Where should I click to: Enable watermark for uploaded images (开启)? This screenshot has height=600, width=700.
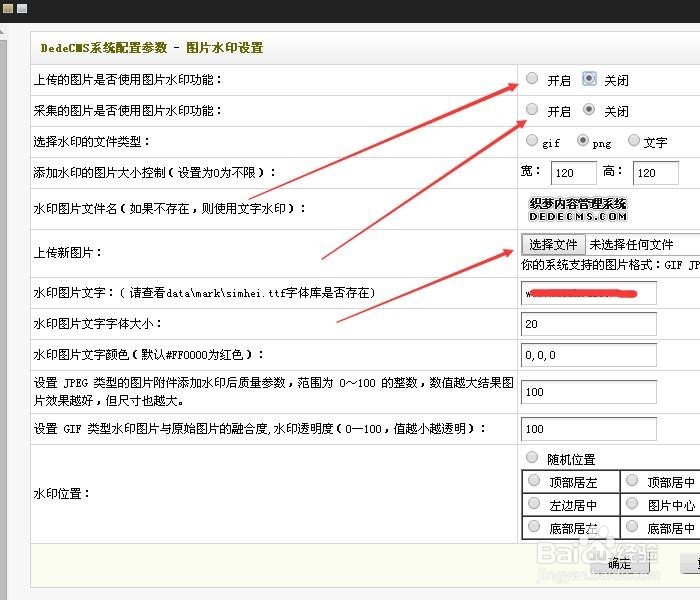click(532, 79)
